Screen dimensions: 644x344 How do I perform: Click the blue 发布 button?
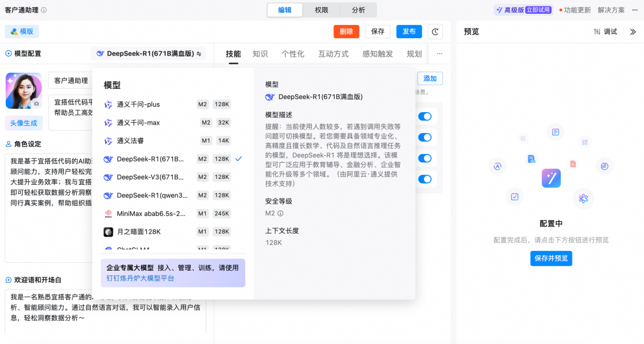[x=409, y=32]
